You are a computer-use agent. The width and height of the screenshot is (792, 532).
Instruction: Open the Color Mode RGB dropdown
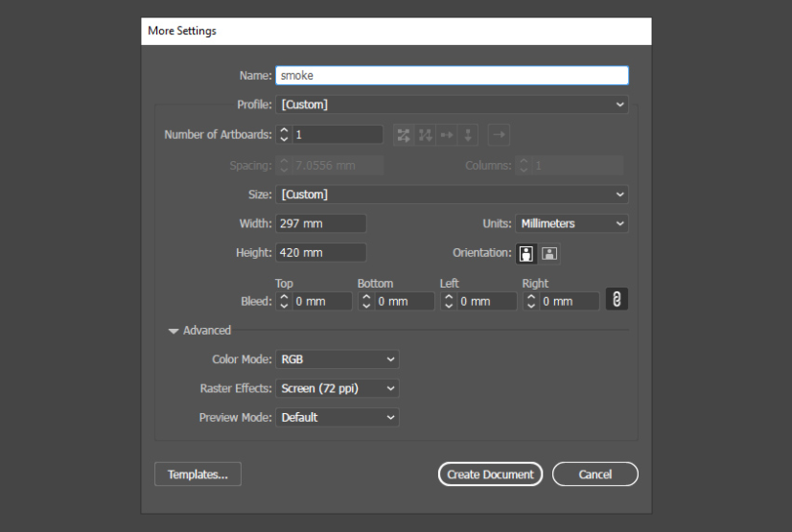tap(337, 359)
